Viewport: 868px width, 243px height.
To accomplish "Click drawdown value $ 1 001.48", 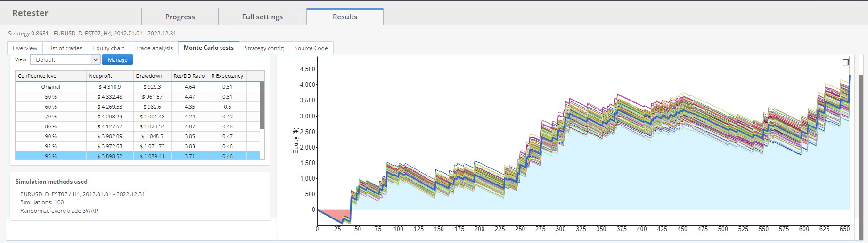I will [x=152, y=117].
